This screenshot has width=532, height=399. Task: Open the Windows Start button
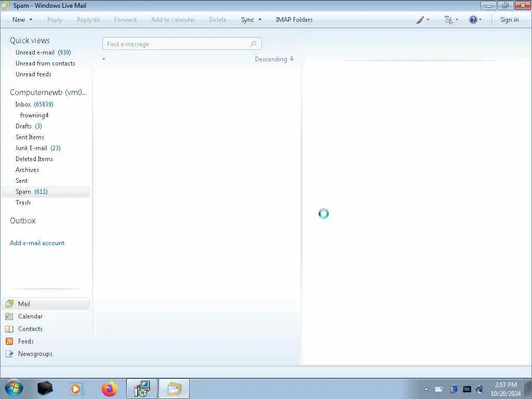[14, 389]
